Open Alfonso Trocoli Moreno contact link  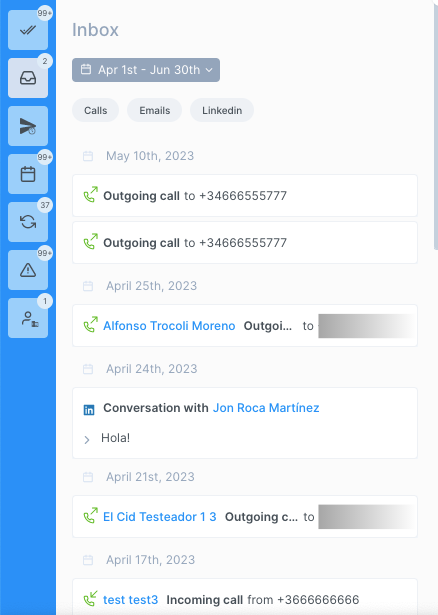pos(169,326)
